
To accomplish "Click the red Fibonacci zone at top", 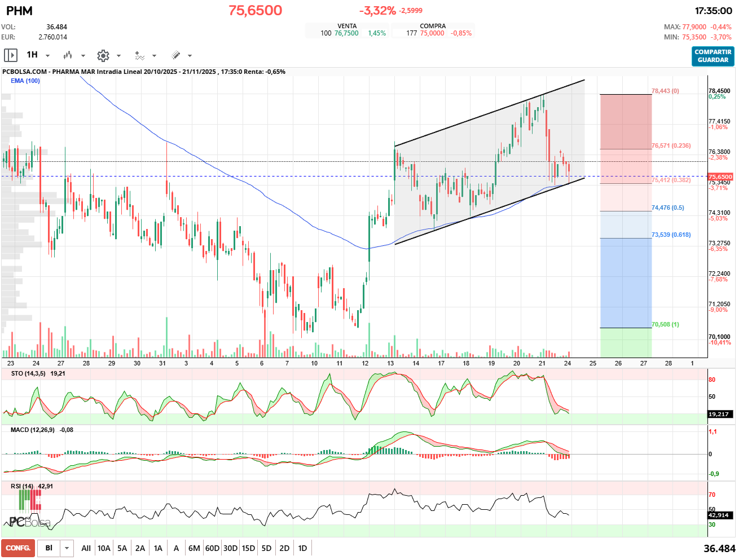I will tap(625, 121).
